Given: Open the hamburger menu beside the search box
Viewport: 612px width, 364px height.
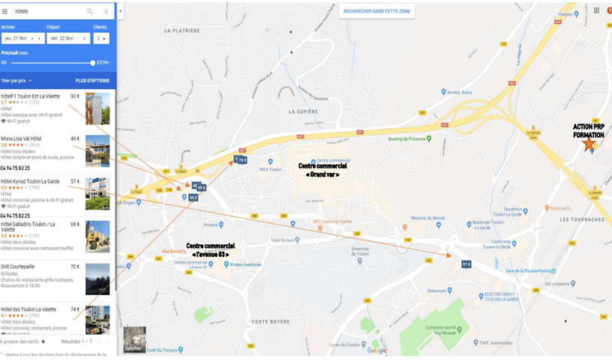Looking at the screenshot, I should 4,11.
